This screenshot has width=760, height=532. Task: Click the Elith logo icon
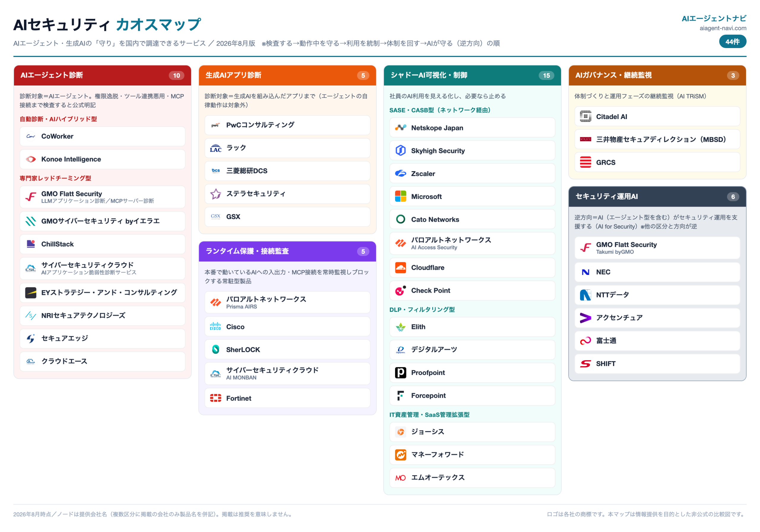tap(401, 327)
